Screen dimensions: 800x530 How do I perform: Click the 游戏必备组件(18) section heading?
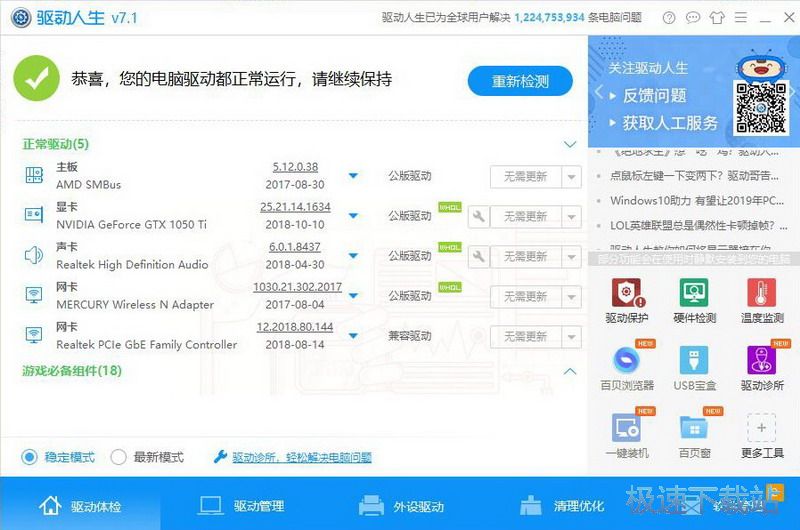[x=72, y=370]
